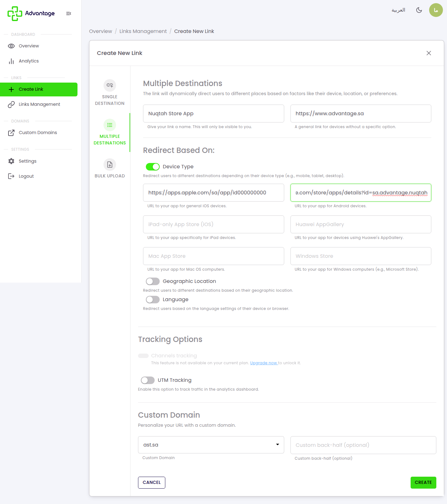Click the Single Destination link icon
The height and width of the screenshot is (504, 447).
(x=110, y=85)
